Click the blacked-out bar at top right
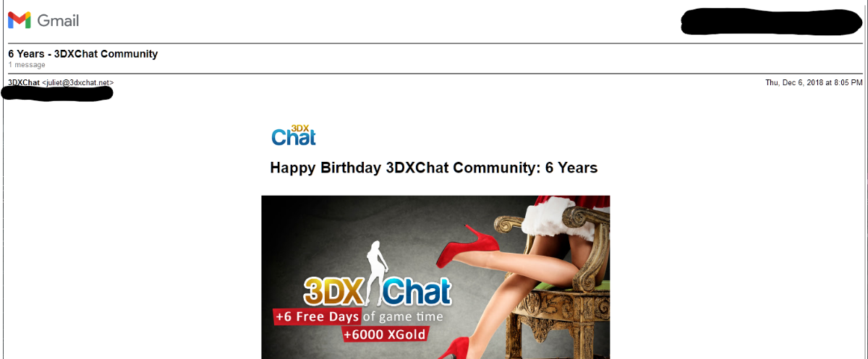The width and height of the screenshot is (868, 359). click(x=771, y=21)
